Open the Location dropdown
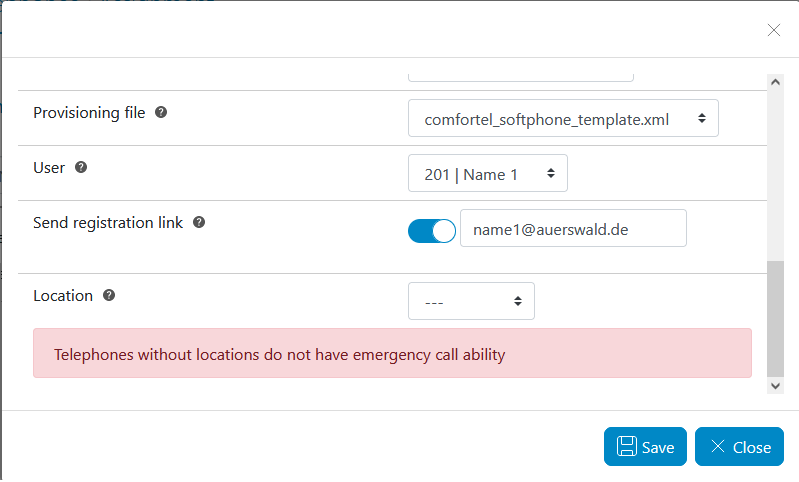Viewport: 799px width, 482px height. [x=471, y=301]
